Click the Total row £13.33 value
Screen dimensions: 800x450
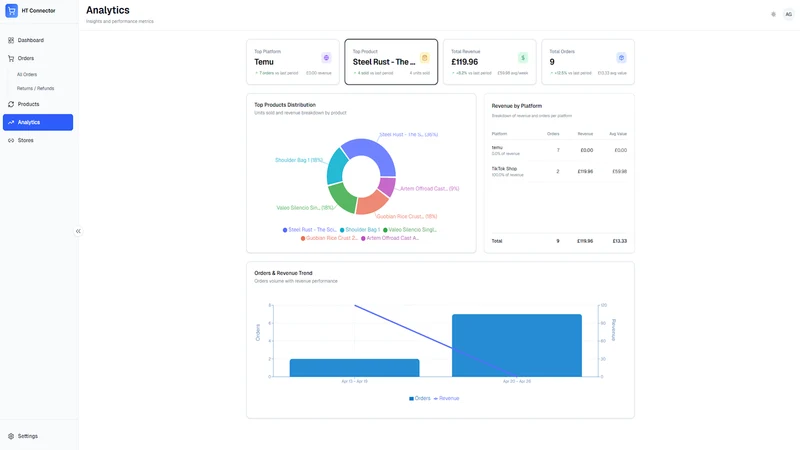(620, 241)
